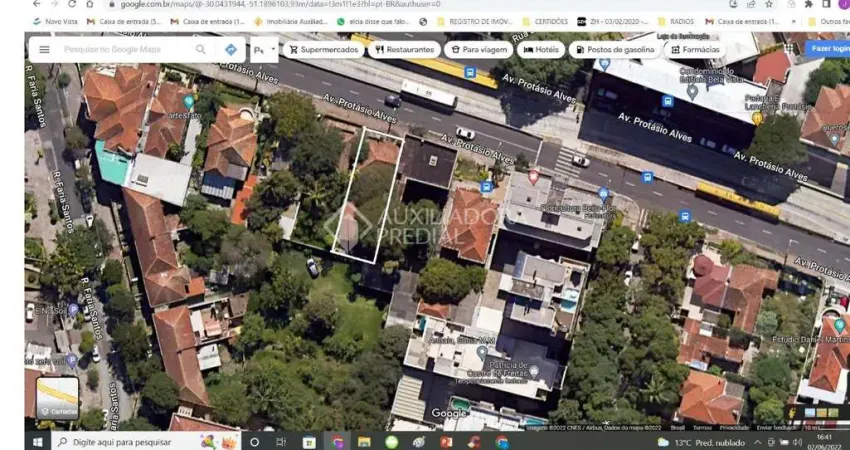Open the Windows Start menu

37,442
